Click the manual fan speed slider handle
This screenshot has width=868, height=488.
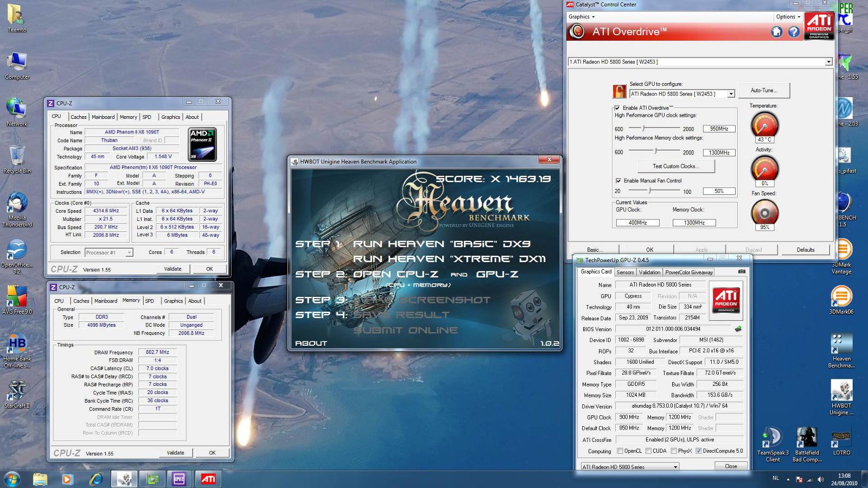coord(649,191)
